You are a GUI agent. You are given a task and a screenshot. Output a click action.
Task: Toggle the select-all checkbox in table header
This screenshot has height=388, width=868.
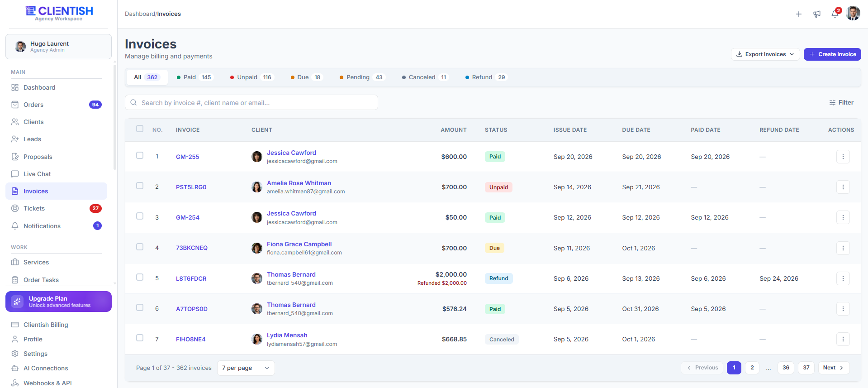(x=140, y=129)
